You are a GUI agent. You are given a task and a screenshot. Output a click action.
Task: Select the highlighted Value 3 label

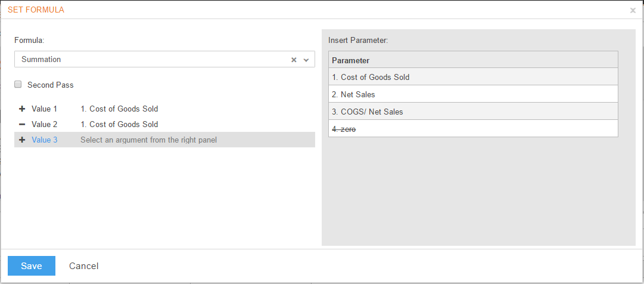(44, 140)
